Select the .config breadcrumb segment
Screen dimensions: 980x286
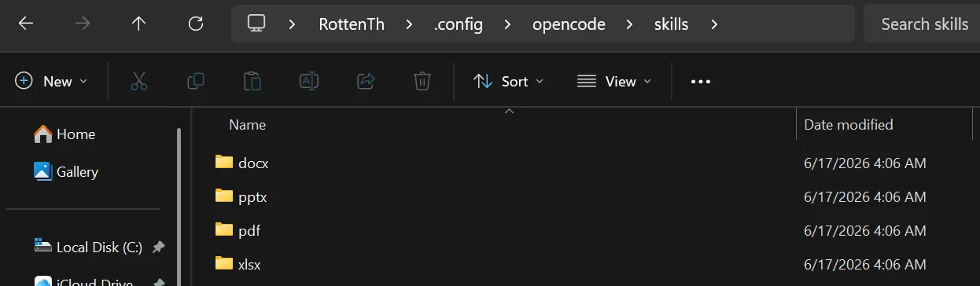pyautogui.click(x=459, y=24)
